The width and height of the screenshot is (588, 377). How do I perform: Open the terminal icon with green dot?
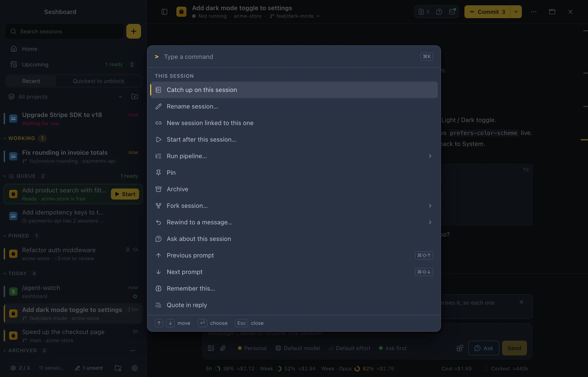click(x=452, y=12)
